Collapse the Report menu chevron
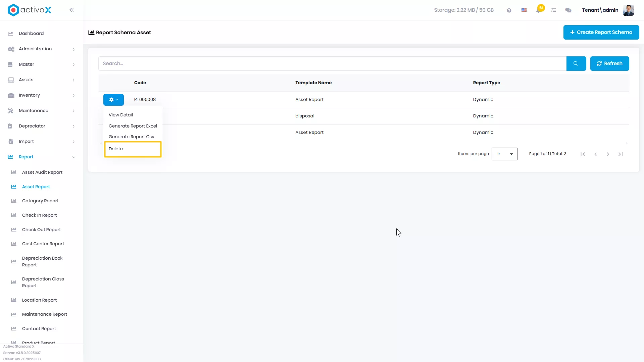 pyautogui.click(x=73, y=157)
